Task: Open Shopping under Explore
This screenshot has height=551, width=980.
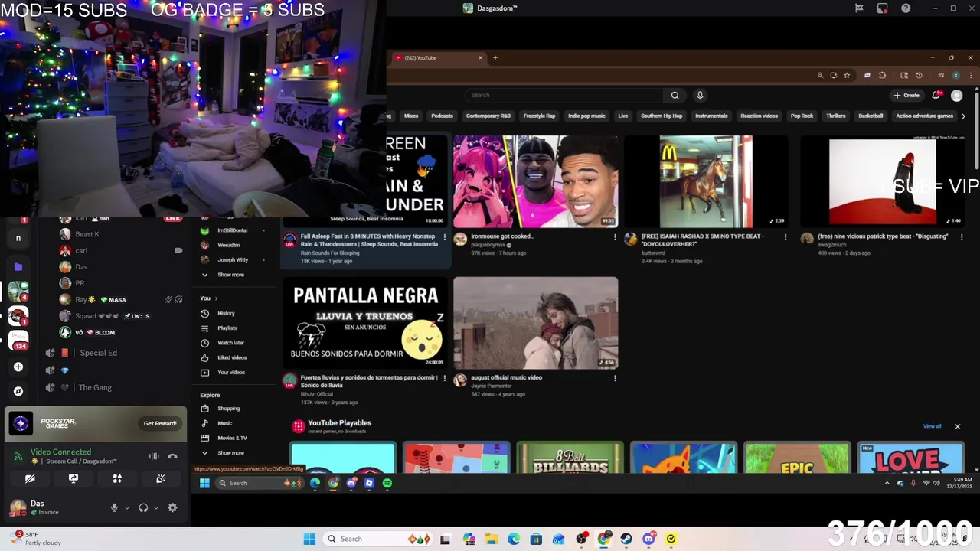Action: coord(228,409)
